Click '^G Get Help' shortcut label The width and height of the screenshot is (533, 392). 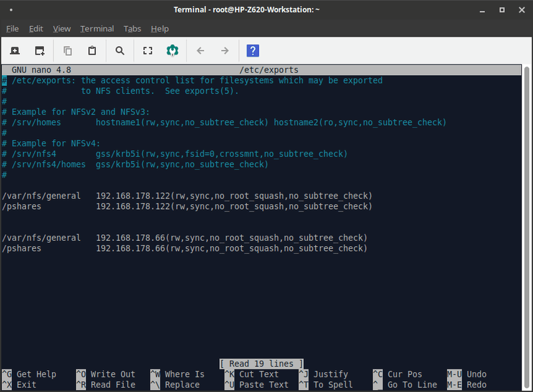[29, 374]
